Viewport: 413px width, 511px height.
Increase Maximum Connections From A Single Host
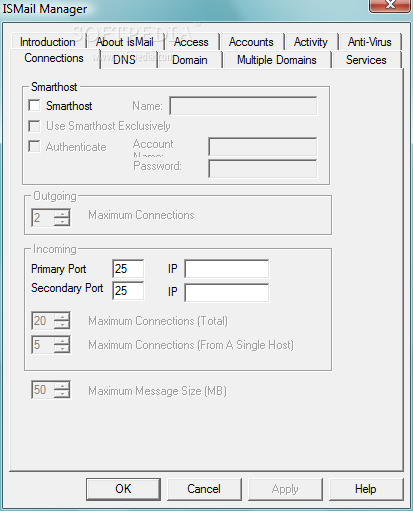pyautogui.click(x=62, y=340)
